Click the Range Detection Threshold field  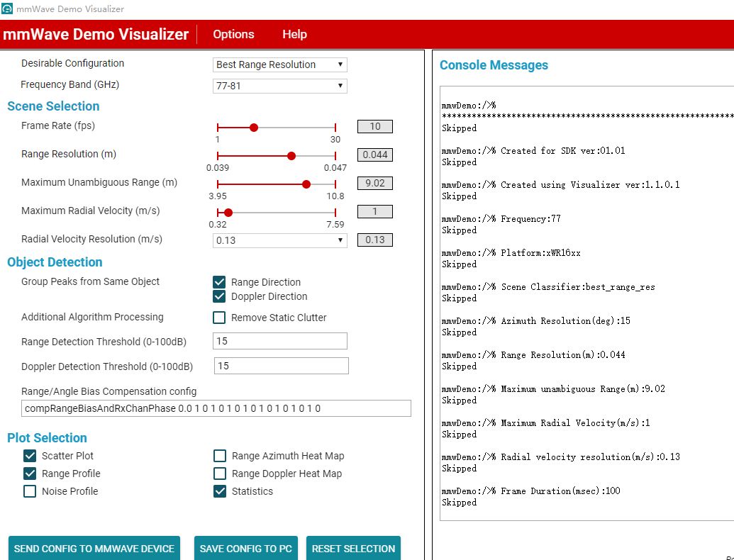tap(280, 341)
